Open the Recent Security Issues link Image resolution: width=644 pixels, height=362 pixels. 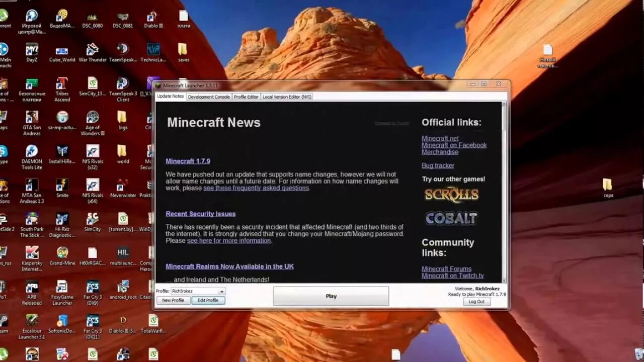point(200,214)
